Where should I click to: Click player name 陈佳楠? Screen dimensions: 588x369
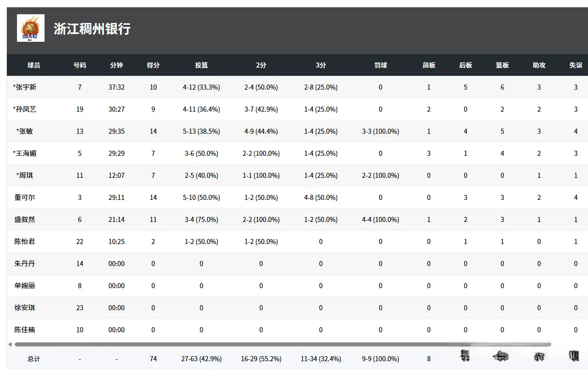pyautogui.click(x=25, y=330)
